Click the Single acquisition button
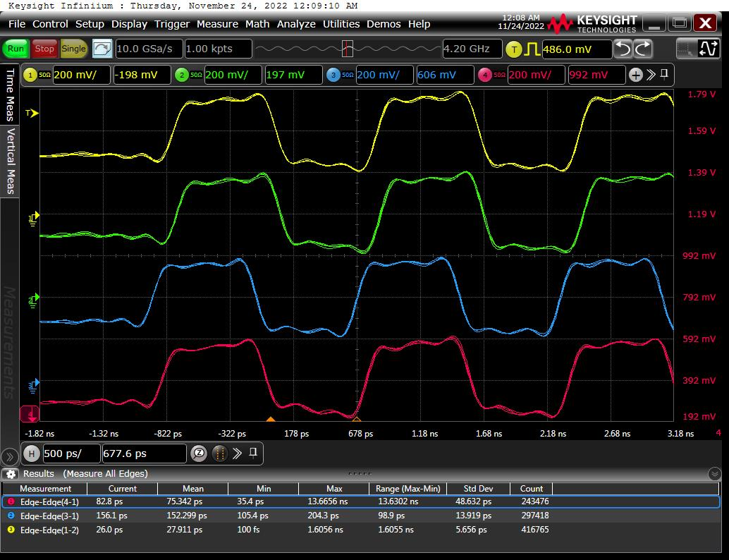This screenshot has width=729, height=560. [73, 49]
